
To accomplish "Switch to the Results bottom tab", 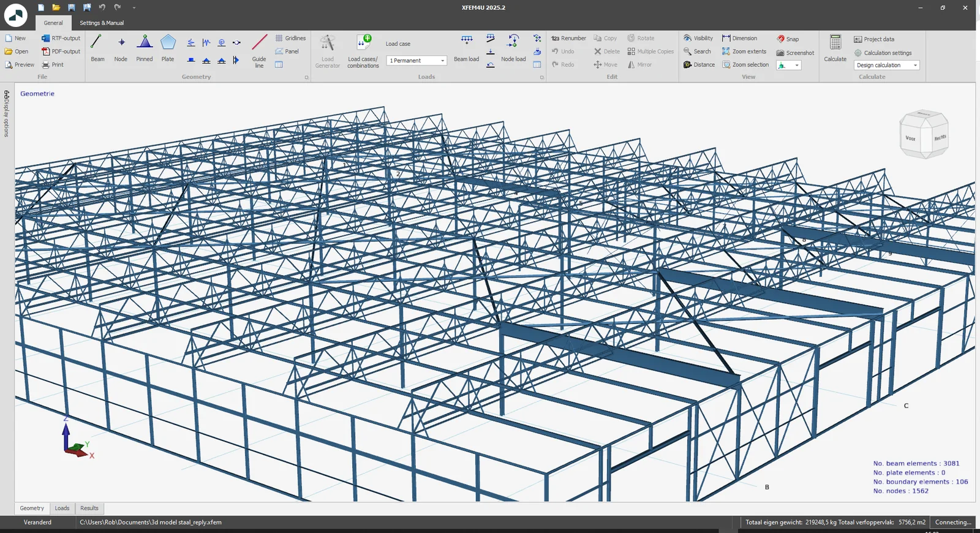I will click(89, 508).
